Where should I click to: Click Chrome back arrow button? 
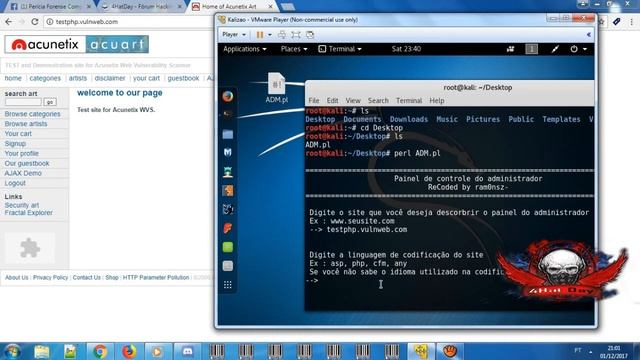coord(9,22)
